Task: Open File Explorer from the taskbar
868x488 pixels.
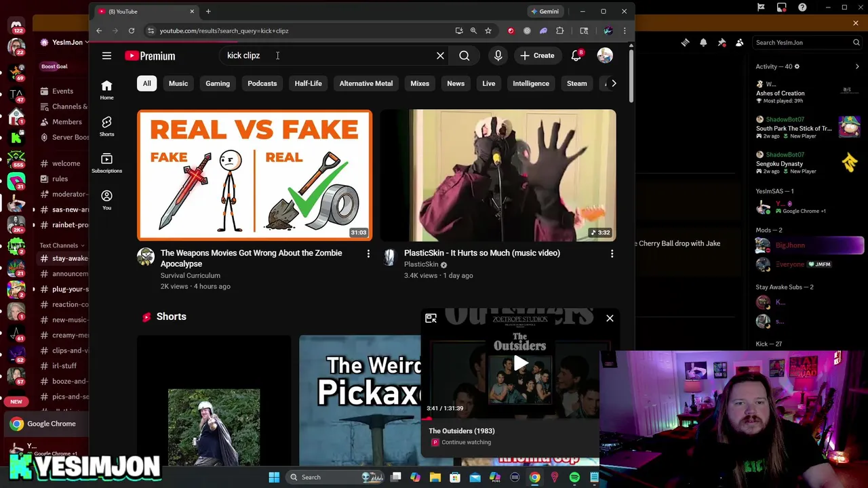Action: pos(435,477)
